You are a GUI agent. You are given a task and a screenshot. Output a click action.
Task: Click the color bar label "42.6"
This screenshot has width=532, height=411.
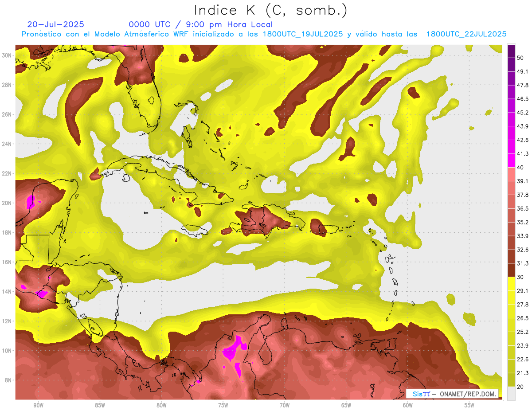pyautogui.click(x=523, y=140)
